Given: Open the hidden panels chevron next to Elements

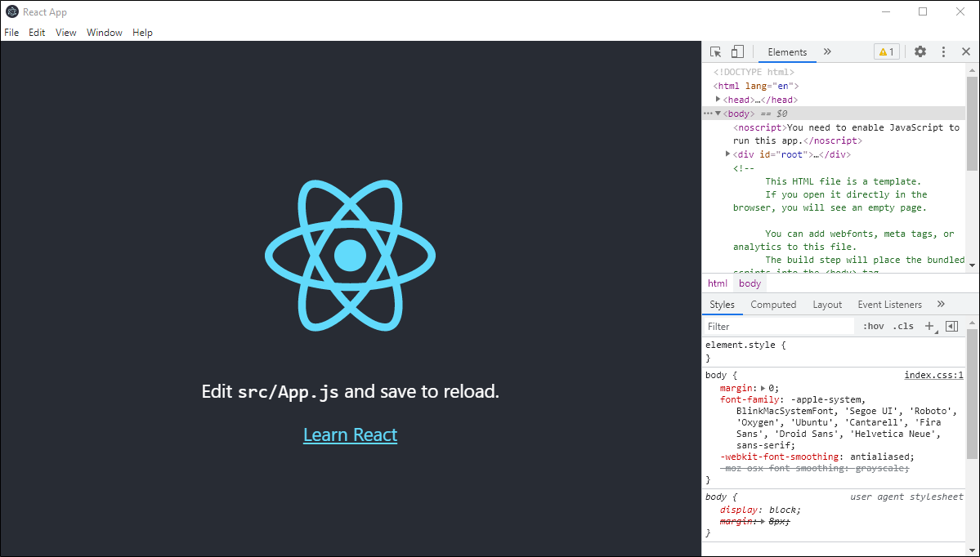Looking at the screenshot, I should (827, 51).
